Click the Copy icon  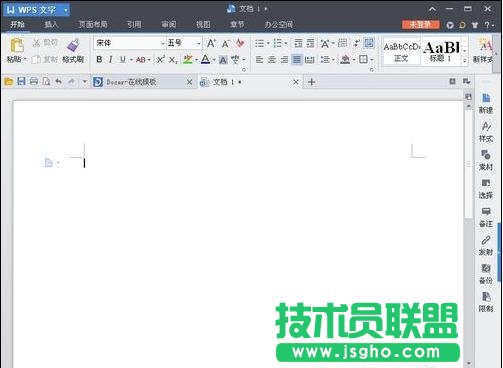36,60
